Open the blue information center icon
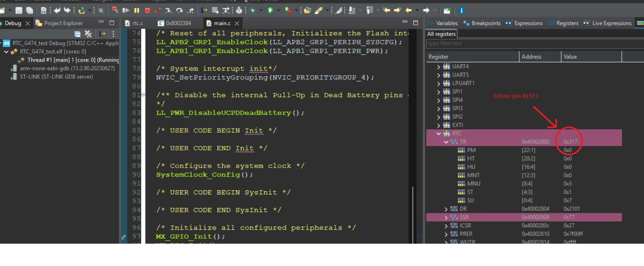Viewport: 644px width, 266px height. 461,10
